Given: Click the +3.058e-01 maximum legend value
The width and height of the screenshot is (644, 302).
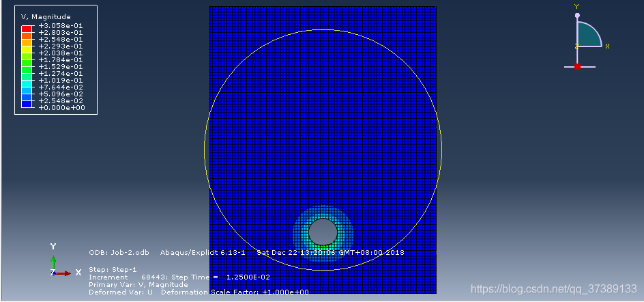Looking at the screenshot, I should coord(61,25).
